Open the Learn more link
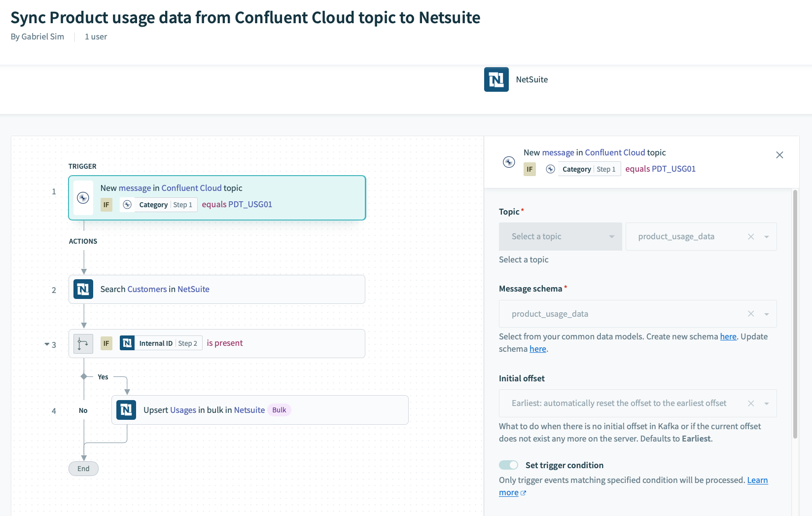Screen dimensions: 812x516 (x=757, y=480)
